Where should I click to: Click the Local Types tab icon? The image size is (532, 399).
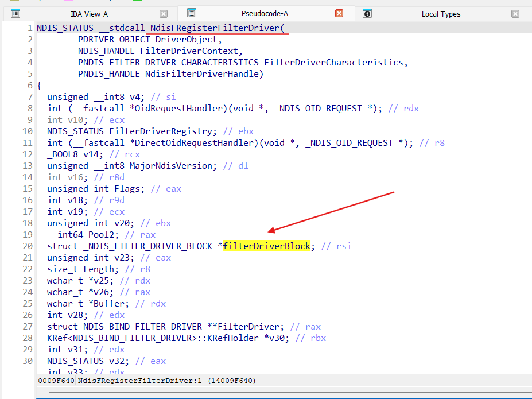tap(367, 13)
